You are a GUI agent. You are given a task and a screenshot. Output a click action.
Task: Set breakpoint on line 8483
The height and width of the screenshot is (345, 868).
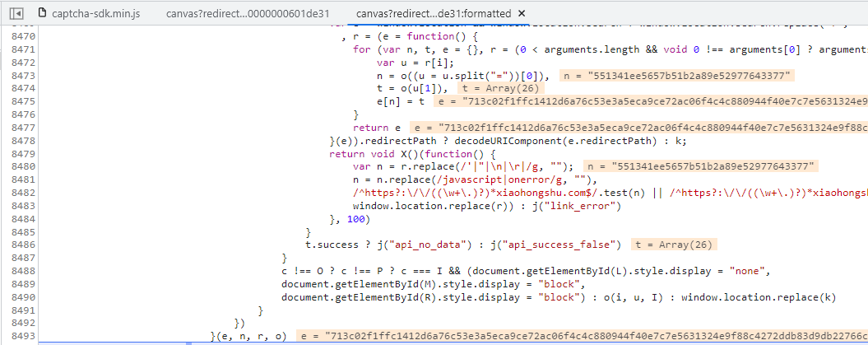(24, 206)
